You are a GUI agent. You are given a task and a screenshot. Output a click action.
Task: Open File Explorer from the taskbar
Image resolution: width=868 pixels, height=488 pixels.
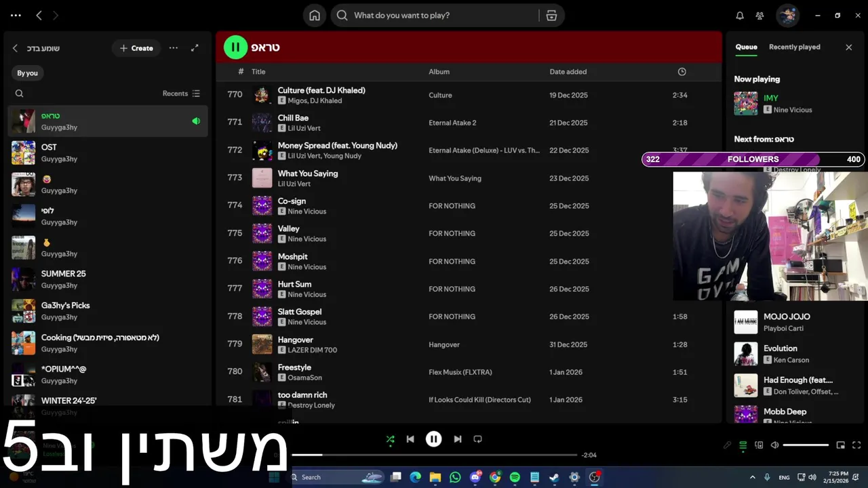coord(435,477)
